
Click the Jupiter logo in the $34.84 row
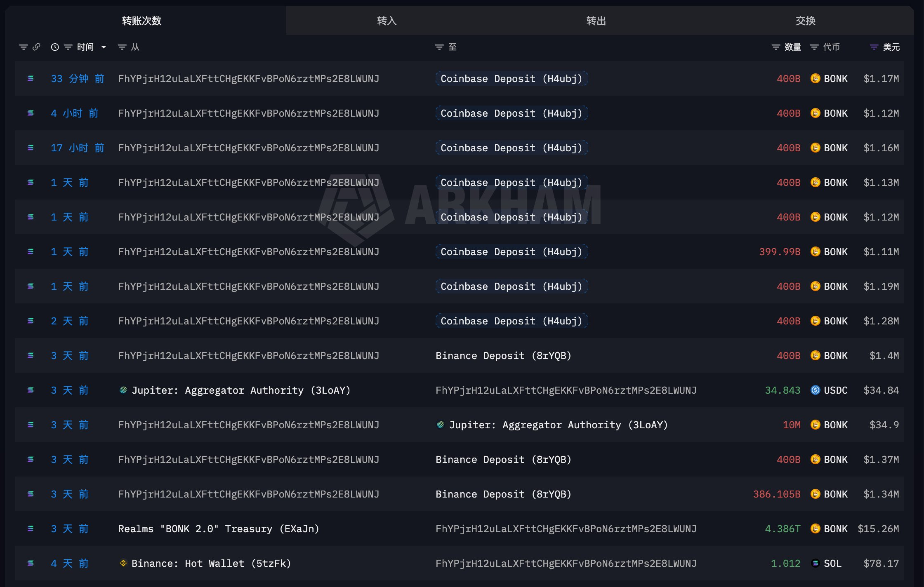(x=123, y=390)
